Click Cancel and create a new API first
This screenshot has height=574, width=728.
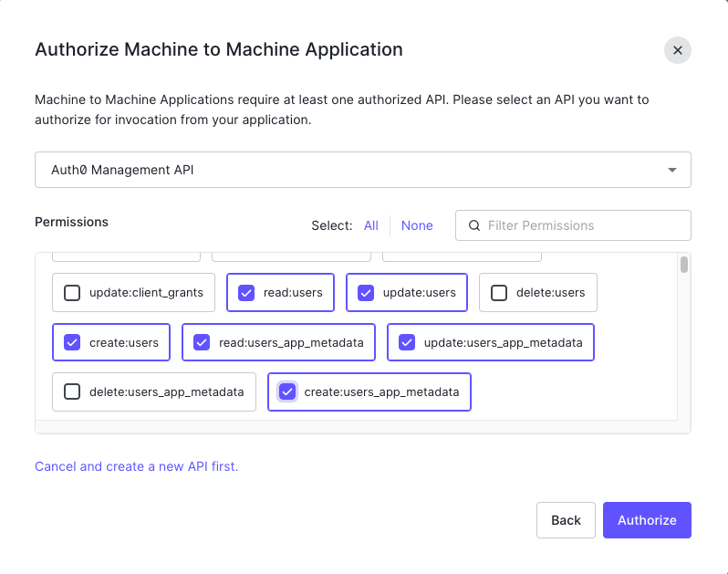(136, 466)
